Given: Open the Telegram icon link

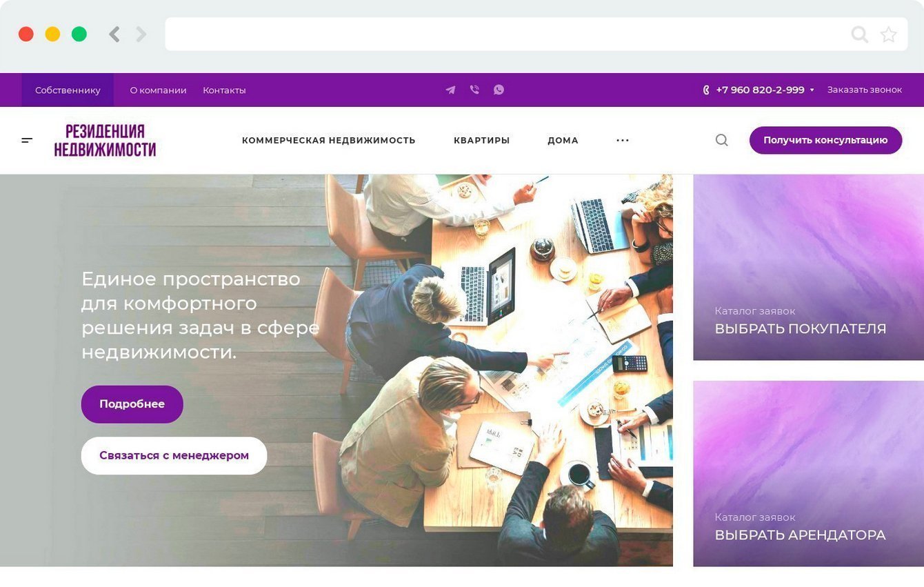Looking at the screenshot, I should 450,90.
